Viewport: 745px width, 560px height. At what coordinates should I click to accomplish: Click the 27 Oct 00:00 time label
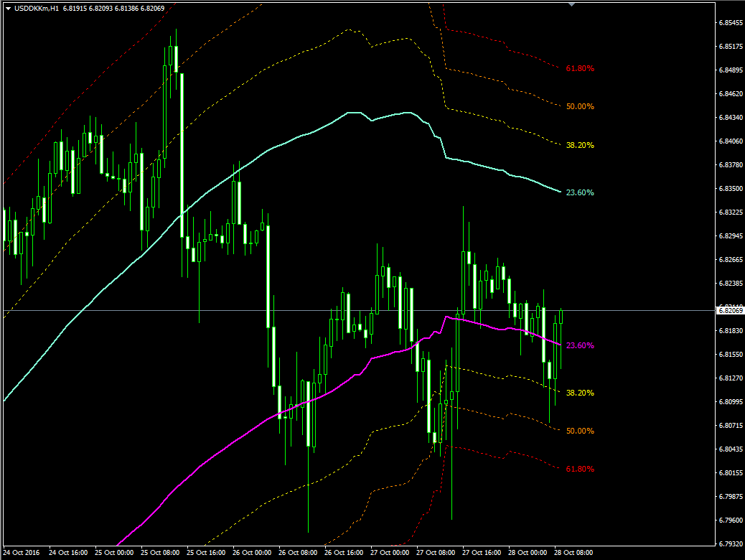pos(390,552)
